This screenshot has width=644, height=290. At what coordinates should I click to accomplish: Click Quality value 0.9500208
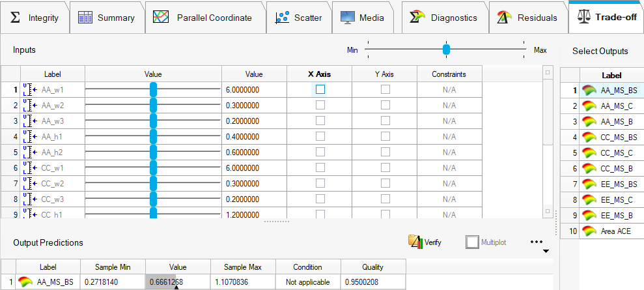361,282
